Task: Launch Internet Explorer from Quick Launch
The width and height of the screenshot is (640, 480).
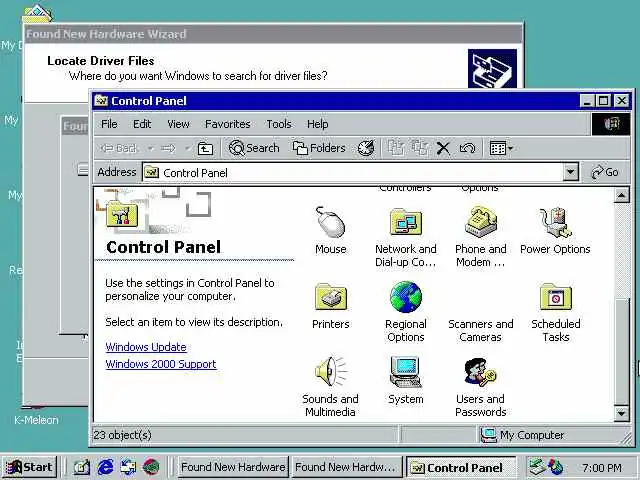Action: coord(105,467)
